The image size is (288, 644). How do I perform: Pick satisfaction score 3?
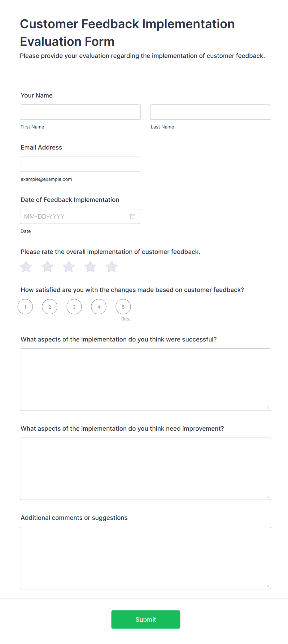74,307
